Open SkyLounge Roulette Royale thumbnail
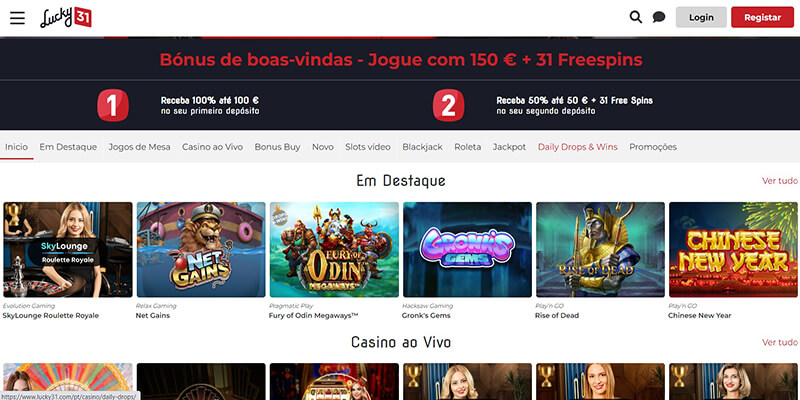The width and height of the screenshot is (800, 400). (x=68, y=249)
